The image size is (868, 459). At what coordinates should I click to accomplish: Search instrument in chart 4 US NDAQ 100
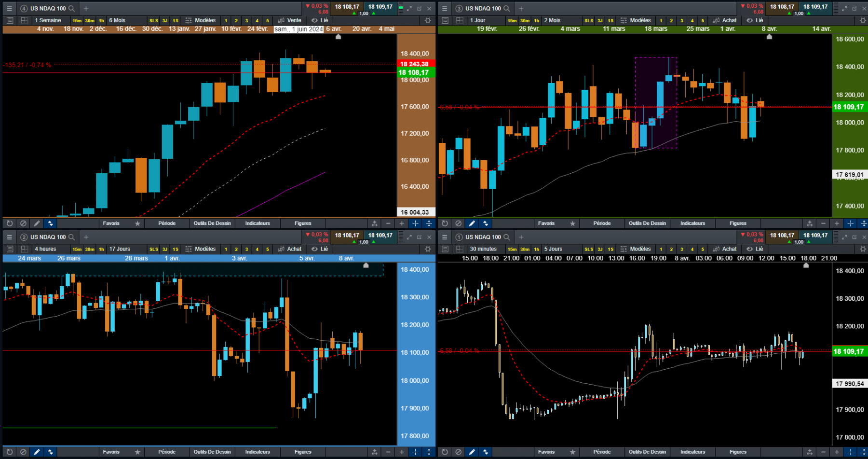point(72,8)
